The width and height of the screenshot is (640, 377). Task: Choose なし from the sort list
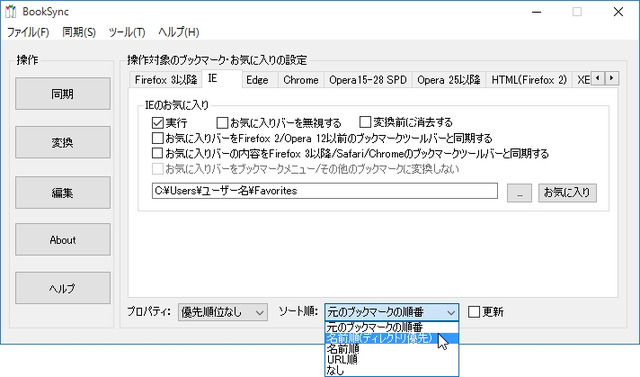[391, 370]
